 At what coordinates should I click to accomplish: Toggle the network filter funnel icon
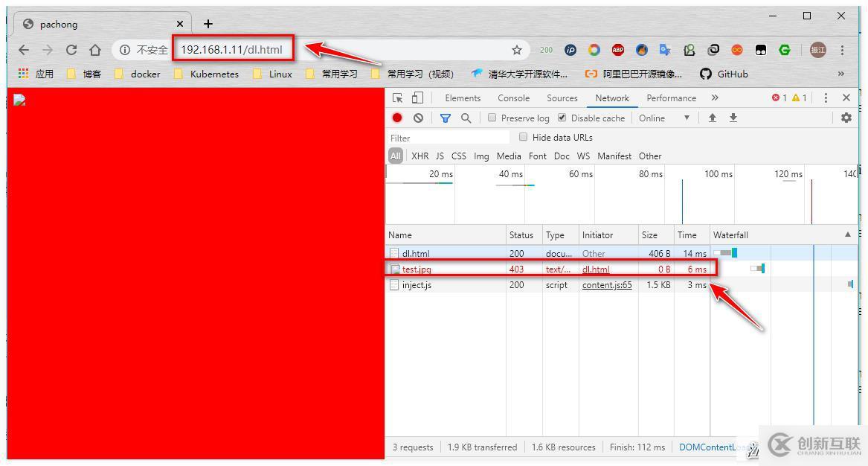(x=445, y=118)
